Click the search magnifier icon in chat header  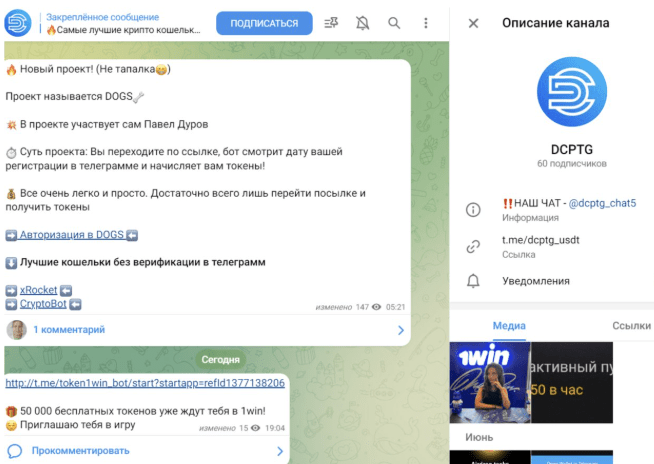tap(394, 23)
